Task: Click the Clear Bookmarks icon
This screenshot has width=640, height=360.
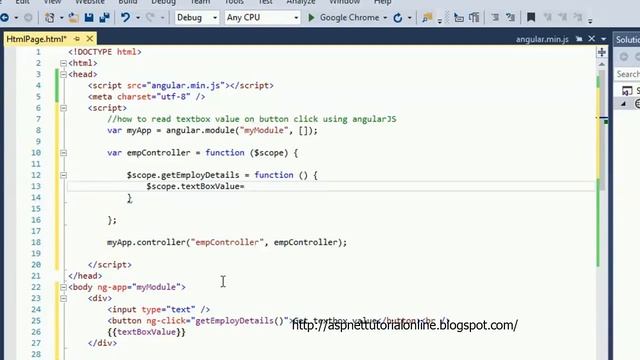Action: (578, 17)
